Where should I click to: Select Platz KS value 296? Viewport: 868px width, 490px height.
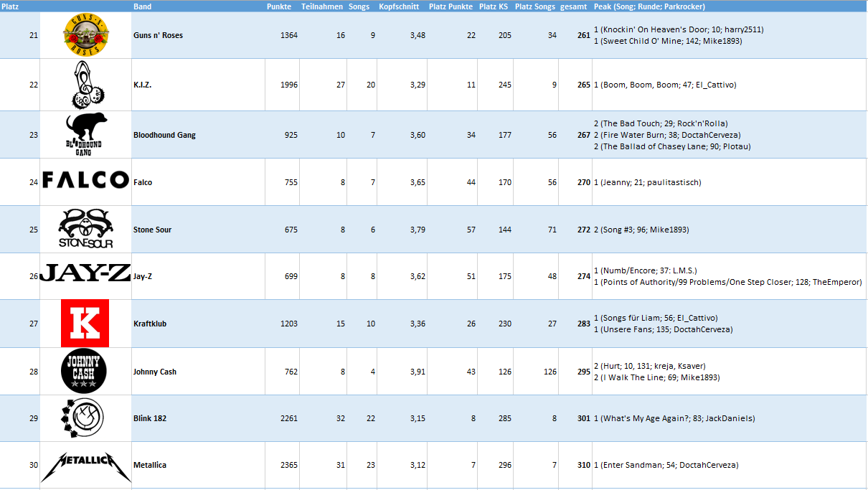(x=505, y=465)
